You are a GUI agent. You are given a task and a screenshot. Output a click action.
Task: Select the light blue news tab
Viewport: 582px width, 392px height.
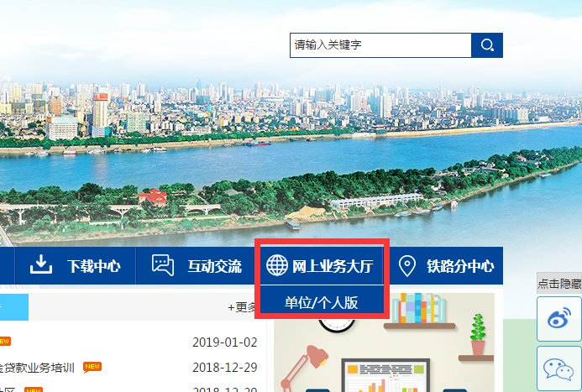click(14, 306)
